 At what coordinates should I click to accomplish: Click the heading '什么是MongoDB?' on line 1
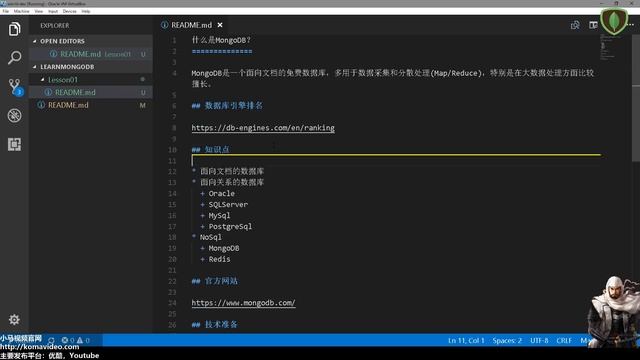point(221,40)
